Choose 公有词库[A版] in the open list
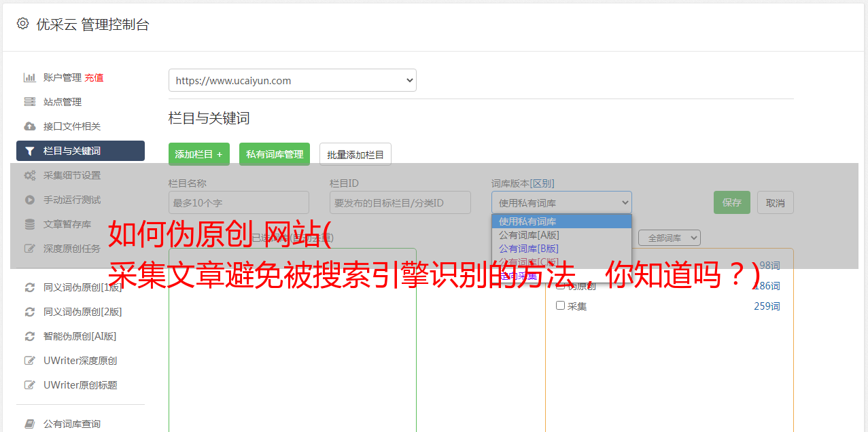Image resolution: width=868 pixels, height=432 pixels. (561, 235)
